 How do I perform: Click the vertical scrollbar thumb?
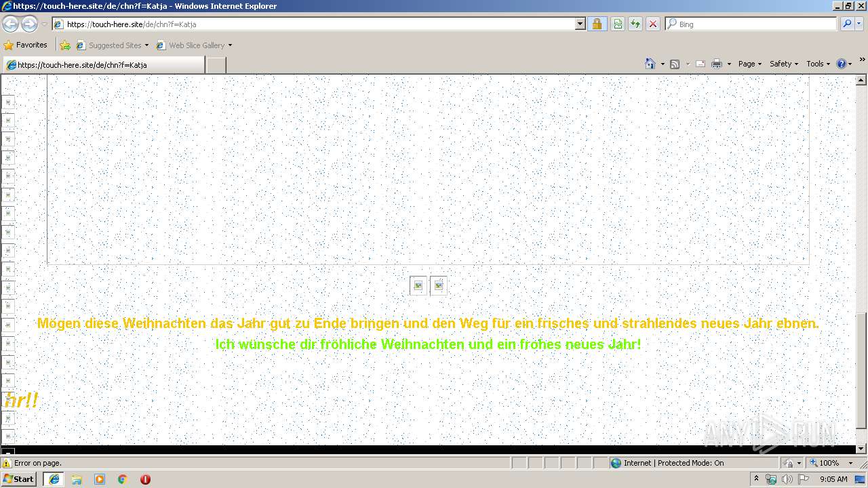[861, 370]
